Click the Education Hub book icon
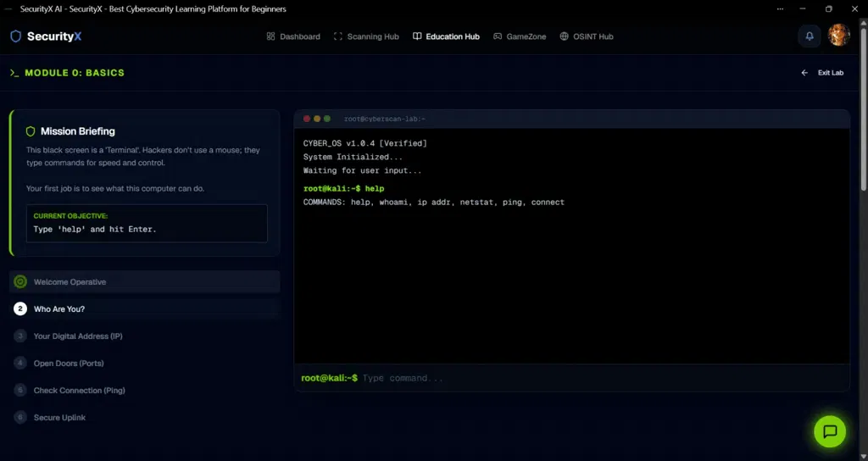This screenshot has width=868, height=461. [417, 36]
